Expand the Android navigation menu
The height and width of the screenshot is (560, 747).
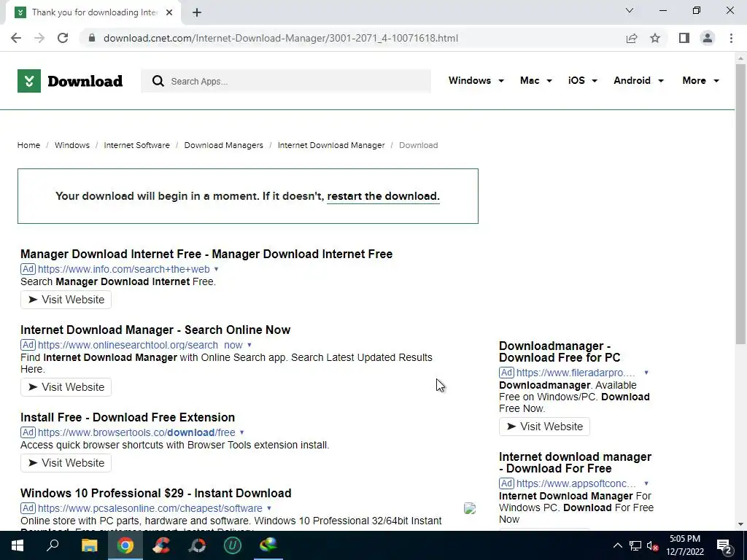[x=638, y=80]
